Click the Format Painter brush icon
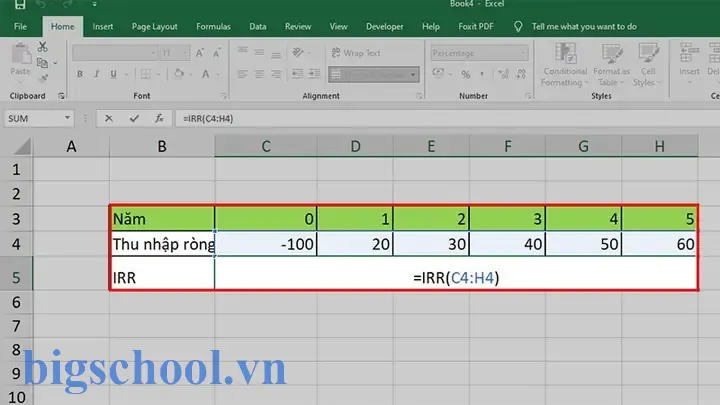This screenshot has height=405, width=720. (43, 79)
